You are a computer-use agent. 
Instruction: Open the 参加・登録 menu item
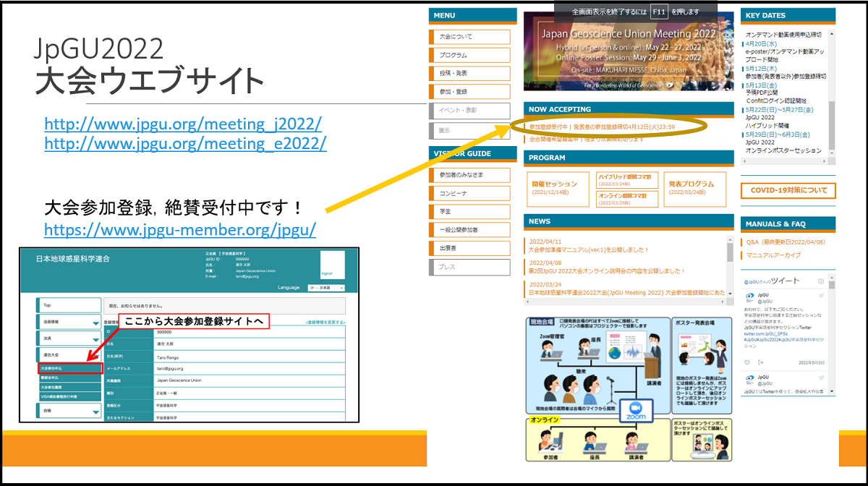(x=469, y=92)
